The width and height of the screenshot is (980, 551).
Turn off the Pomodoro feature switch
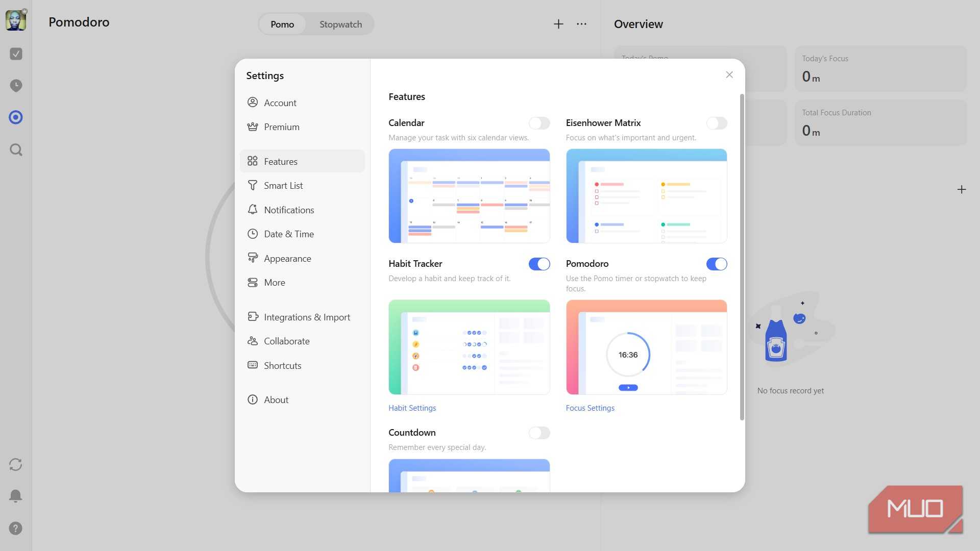point(717,264)
